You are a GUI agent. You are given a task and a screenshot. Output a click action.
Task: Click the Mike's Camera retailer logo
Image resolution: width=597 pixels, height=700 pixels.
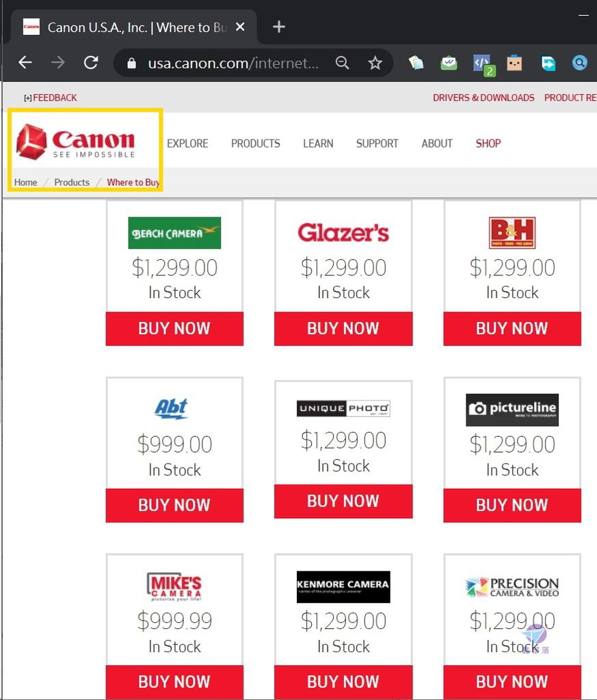[x=174, y=586]
